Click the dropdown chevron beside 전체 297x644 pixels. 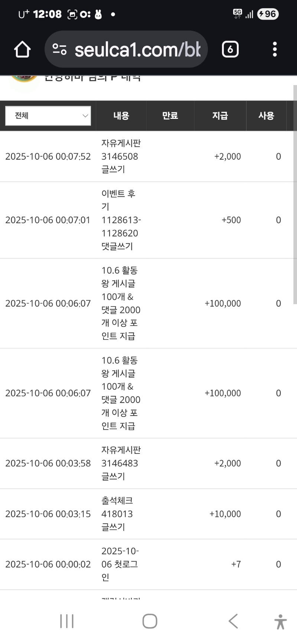pos(85,116)
